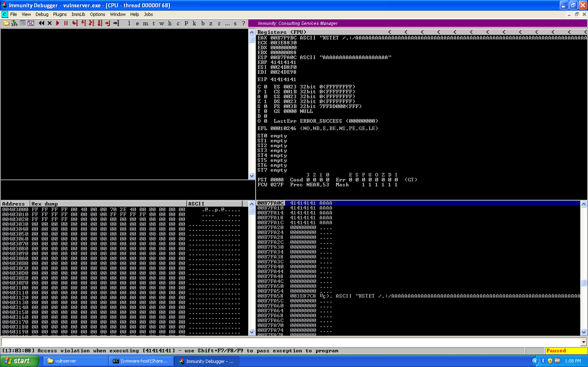Open the ImmLib menu
The height and width of the screenshot is (367, 588).
(x=78, y=14)
